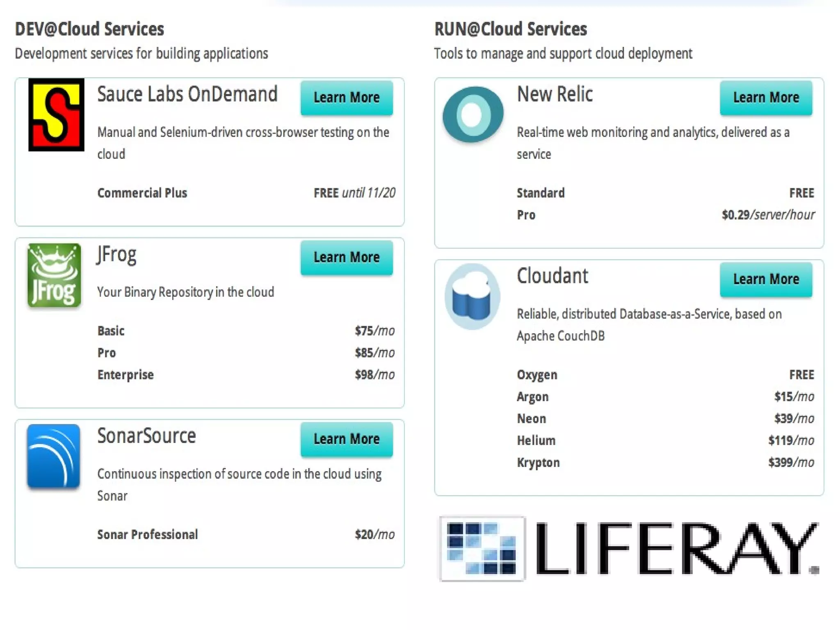Learn more about Sauce Labs OnDemand
The height and width of the screenshot is (630, 840).
347,98
